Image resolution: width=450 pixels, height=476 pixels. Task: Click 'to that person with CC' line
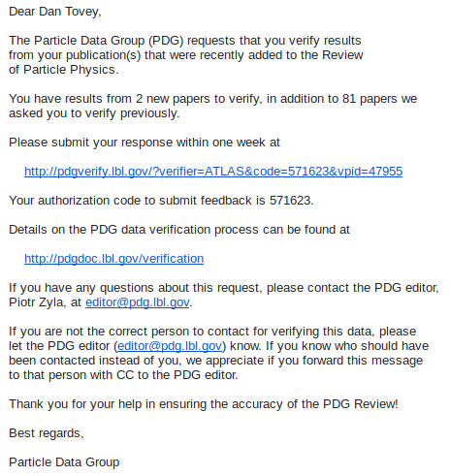click(x=123, y=375)
